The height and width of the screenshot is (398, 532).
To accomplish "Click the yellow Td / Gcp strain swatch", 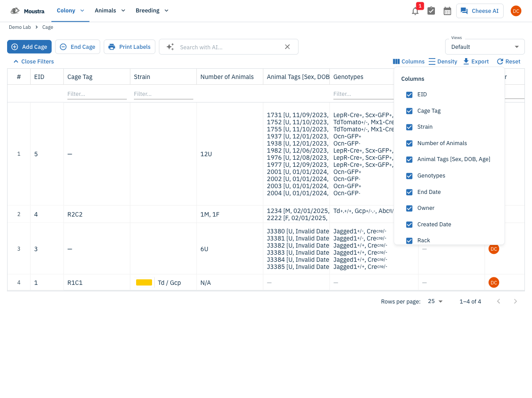I will pos(144,283).
